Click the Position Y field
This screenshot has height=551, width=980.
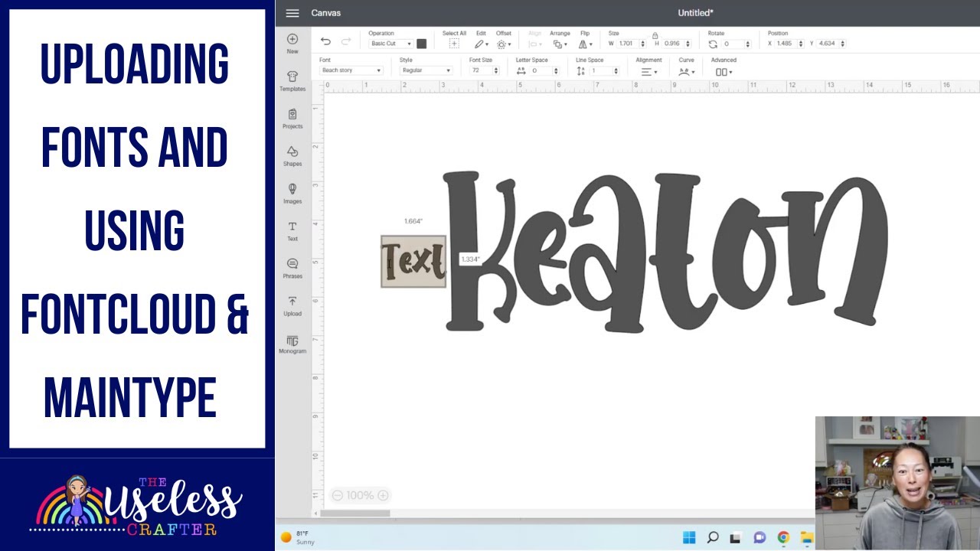click(831, 44)
